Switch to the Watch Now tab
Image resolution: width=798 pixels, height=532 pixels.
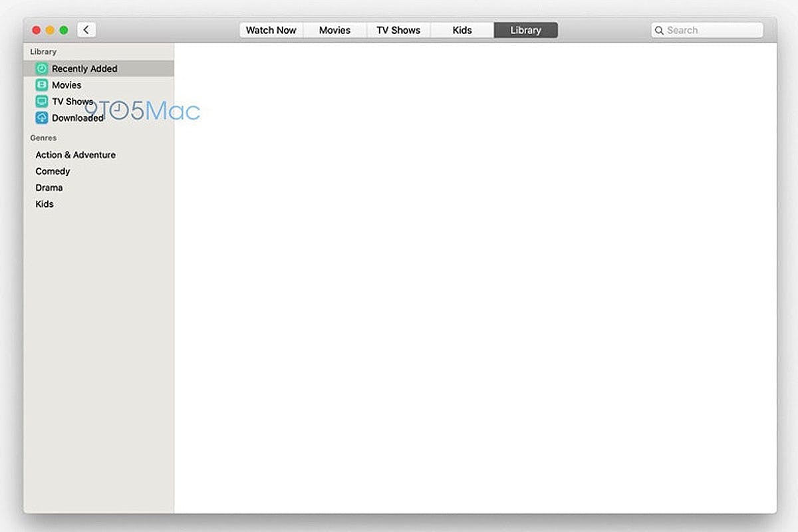[x=271, y=30]
